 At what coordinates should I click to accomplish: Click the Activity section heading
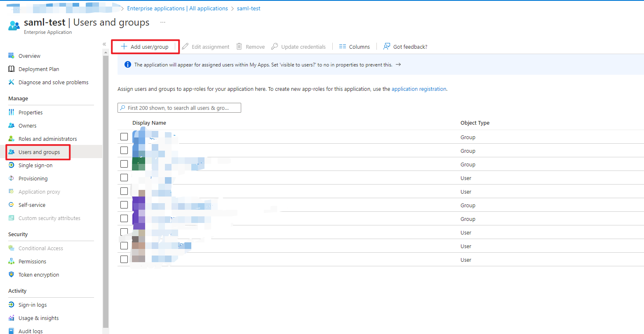tap(17, 291)
